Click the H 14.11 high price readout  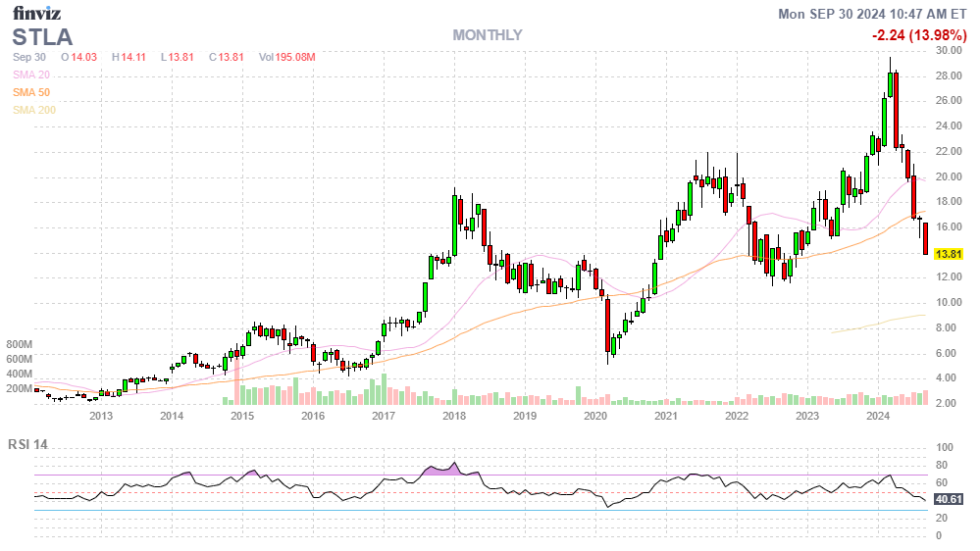coord(129,58)
